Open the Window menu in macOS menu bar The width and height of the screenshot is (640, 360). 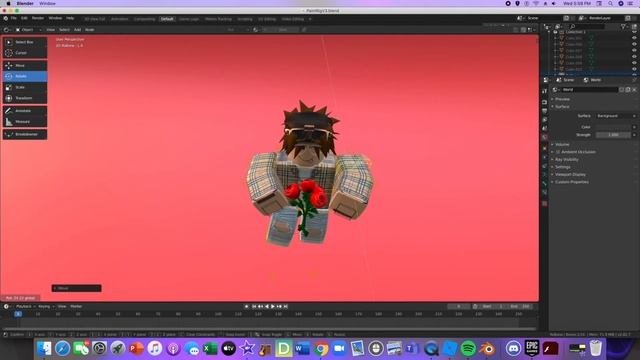click(47, 4)
